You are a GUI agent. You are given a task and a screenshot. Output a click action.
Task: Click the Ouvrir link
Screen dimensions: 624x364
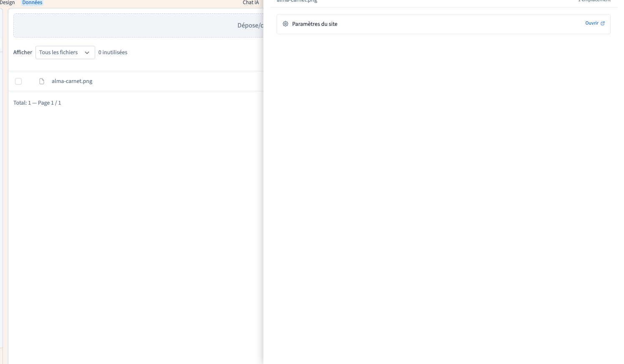click(x=592, y=23)
